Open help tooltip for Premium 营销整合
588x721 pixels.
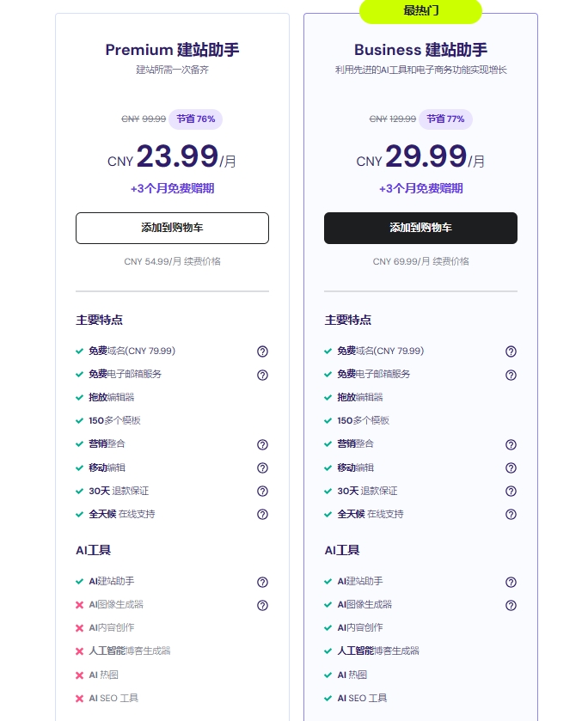click(x=262, y=444)
